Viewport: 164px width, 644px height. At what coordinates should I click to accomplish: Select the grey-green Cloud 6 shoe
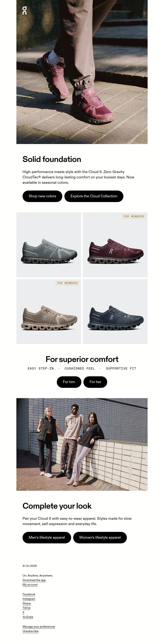tap(49, 245)
